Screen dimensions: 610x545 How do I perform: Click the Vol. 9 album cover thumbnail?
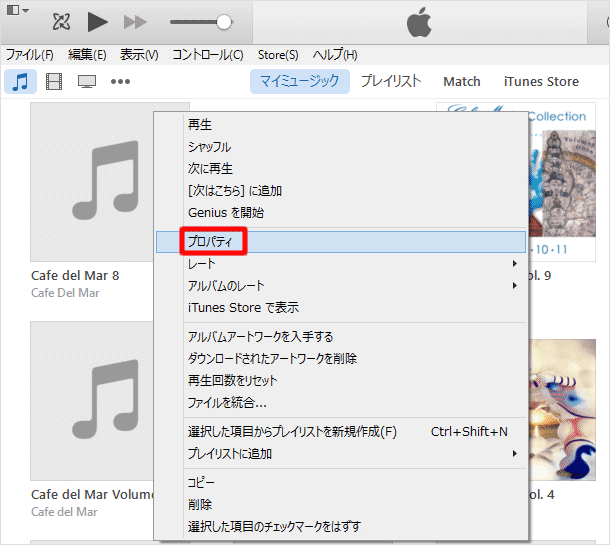[562, 182]
